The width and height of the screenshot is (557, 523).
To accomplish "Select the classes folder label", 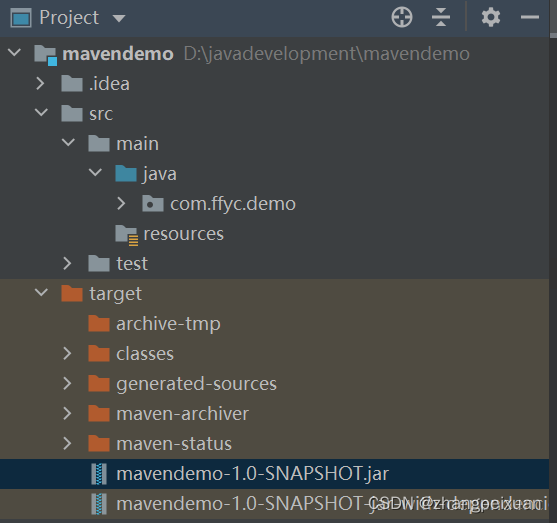I will 145,354.
